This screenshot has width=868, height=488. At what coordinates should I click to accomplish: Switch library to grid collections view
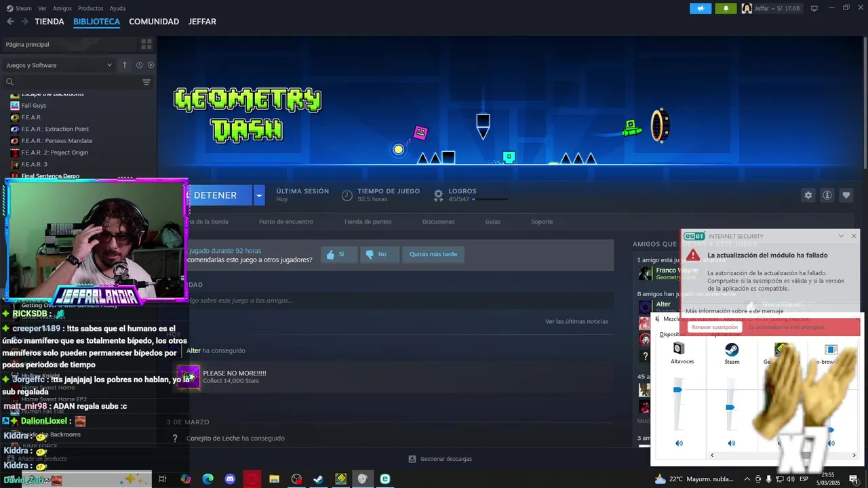click(146, 44)
